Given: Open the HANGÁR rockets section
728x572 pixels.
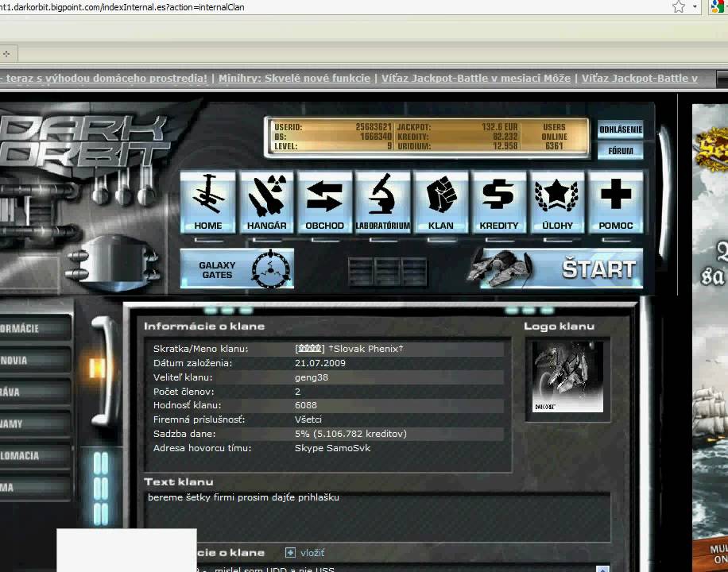Looking at the screenshot, I should pyautogui.click(x=266, y=203).
